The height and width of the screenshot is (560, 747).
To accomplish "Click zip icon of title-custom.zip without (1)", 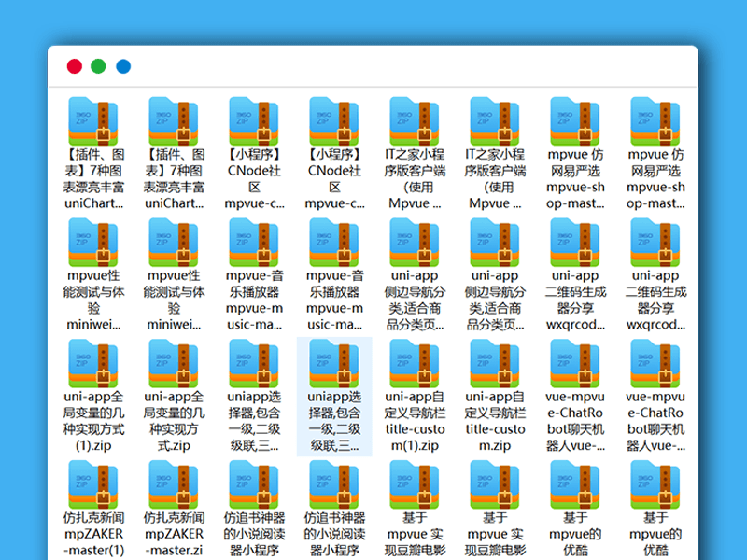I will click(495, 363).
